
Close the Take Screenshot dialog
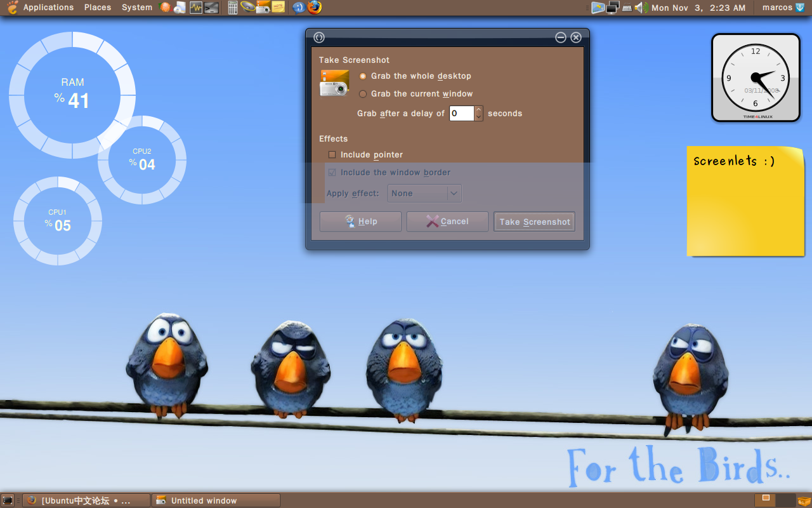click(x=576, y=37)
